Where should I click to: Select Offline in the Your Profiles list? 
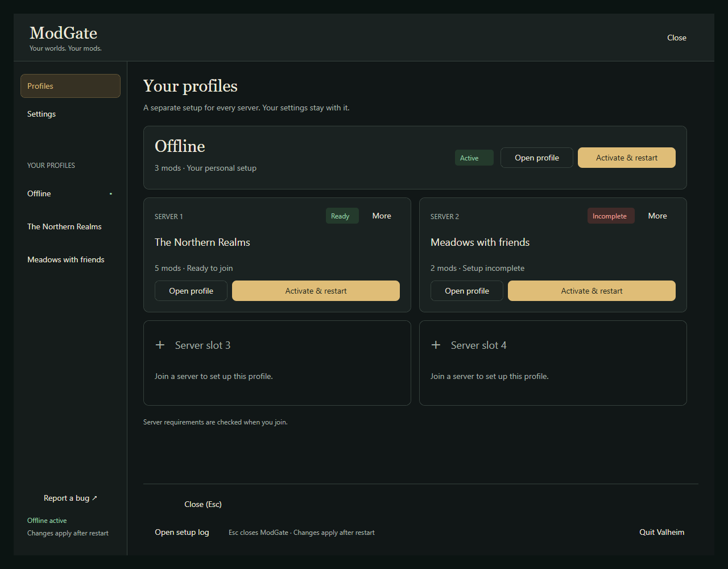pos(71,193)
